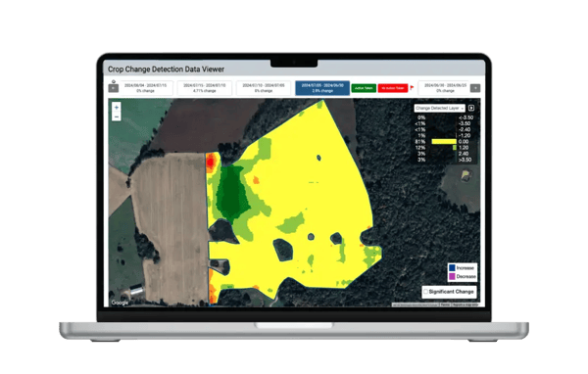This screenshot has height=374, width=588.
Task: Click the green Action Taken button
Action: [x=364, y=88]
